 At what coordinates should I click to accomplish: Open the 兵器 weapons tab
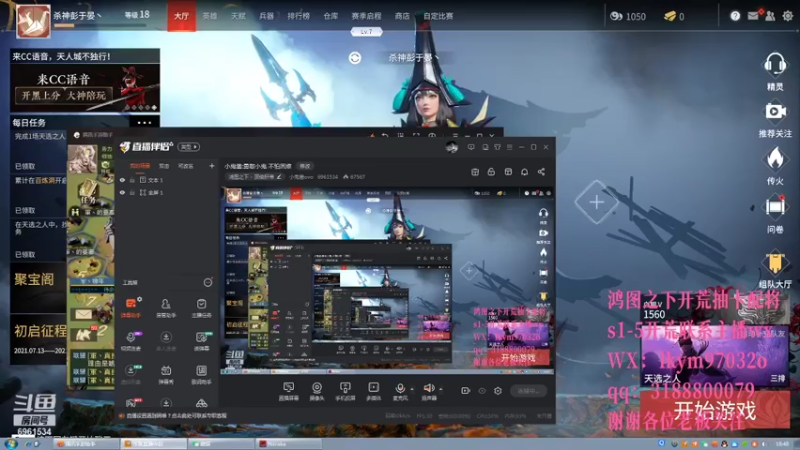pyautogui.click(x=266, y=16)
